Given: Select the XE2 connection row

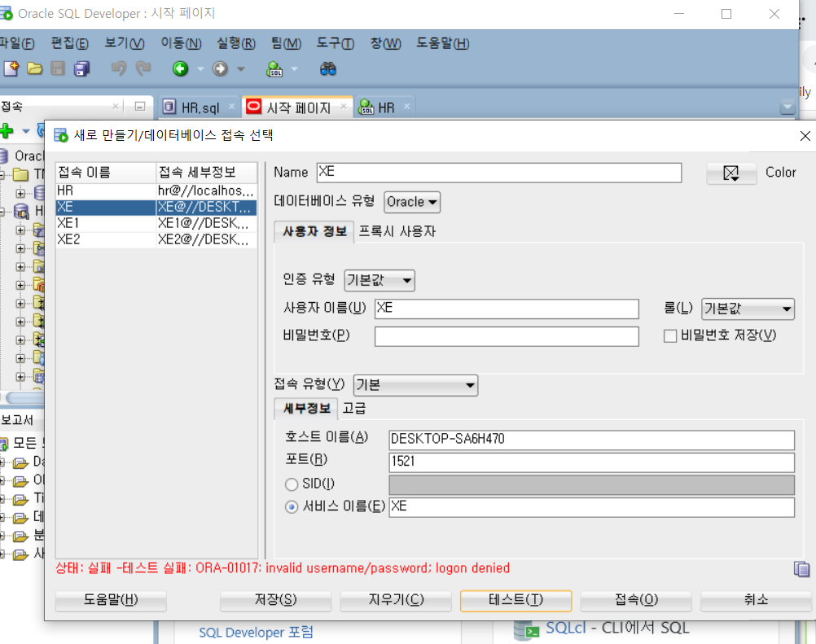Looking at the screenshot, I should click(x=156, y=240).
